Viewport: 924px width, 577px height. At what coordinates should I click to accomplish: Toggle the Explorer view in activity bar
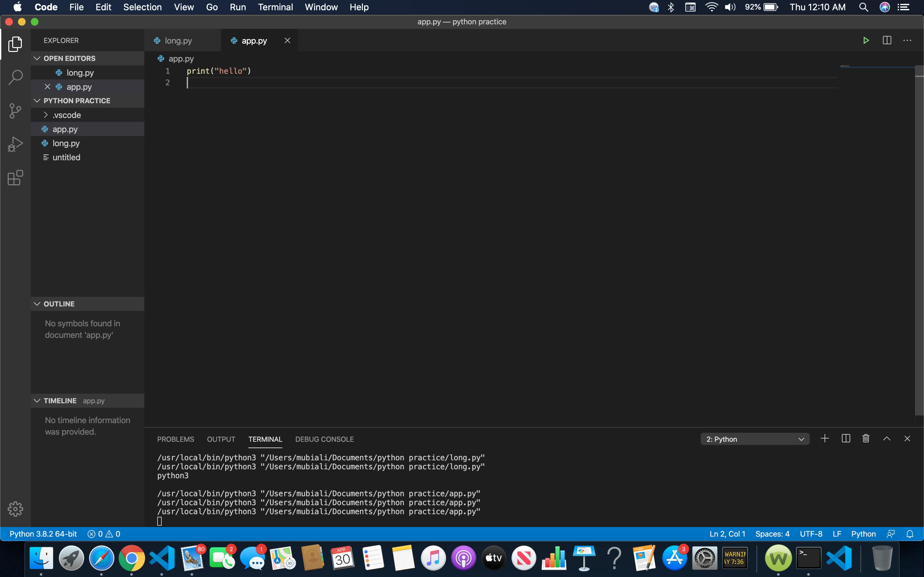[15, 44]
